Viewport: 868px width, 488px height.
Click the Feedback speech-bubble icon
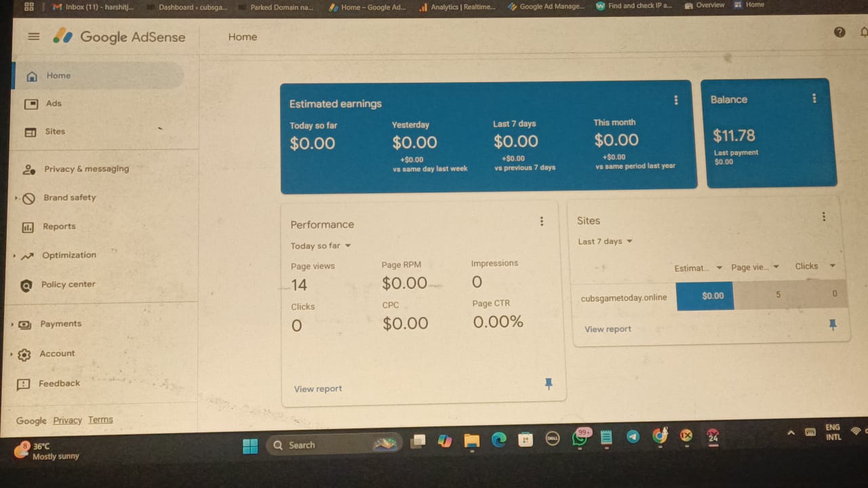click(x=23, y=384)
